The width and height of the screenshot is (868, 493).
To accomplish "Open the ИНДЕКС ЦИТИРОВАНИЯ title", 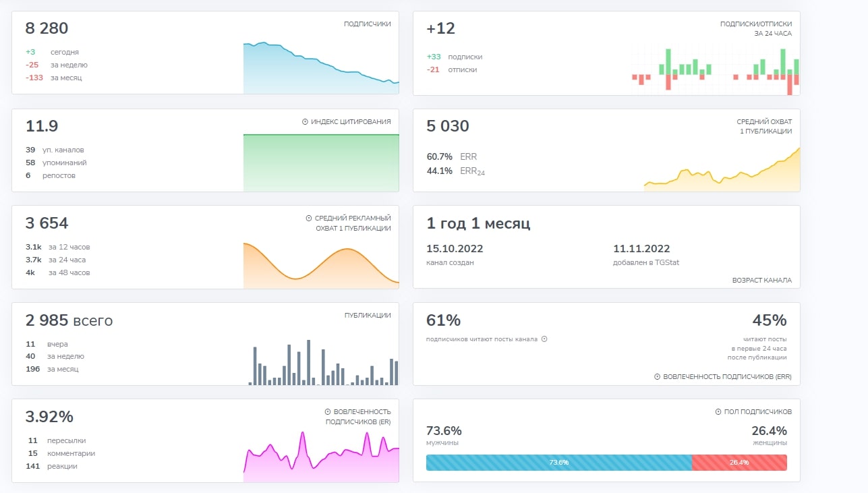I will click(351, 122).
